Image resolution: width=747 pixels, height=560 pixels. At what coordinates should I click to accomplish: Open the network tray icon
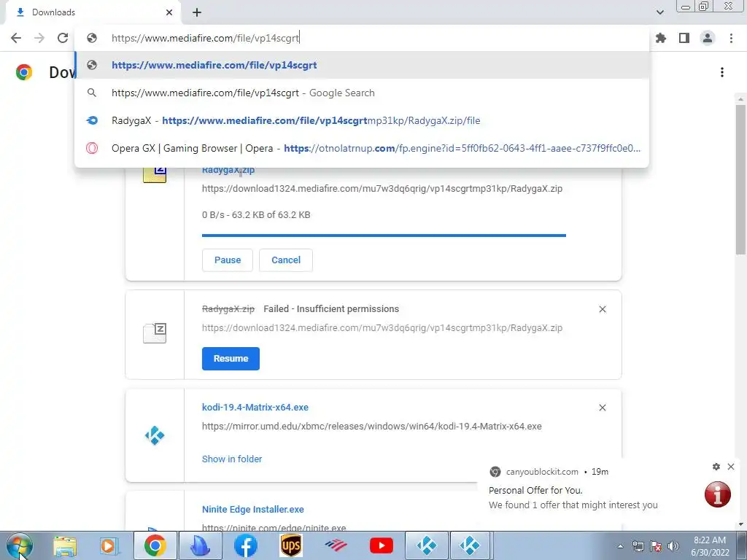coord(638,546)
